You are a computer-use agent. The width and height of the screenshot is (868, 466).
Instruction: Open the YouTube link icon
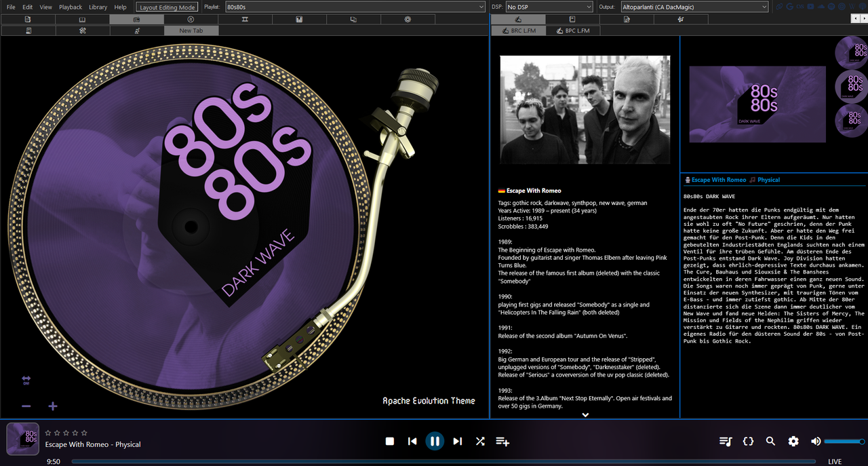pyautogui.click(x=810, y=7)
